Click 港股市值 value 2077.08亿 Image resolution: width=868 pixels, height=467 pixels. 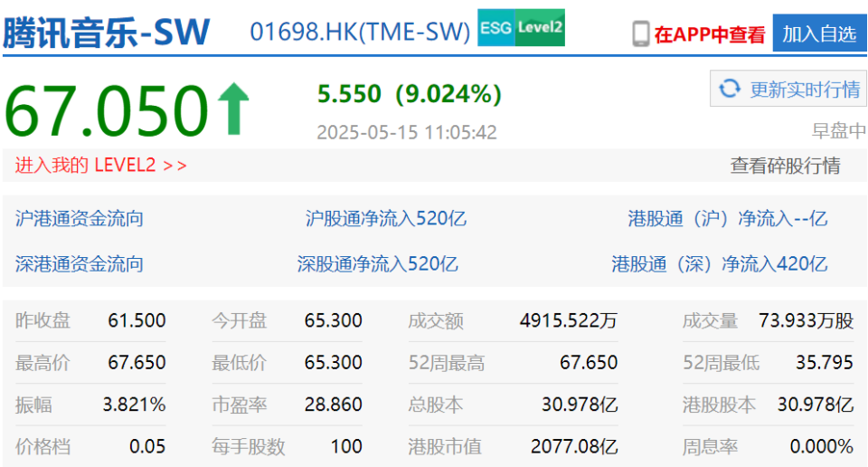click(x=574, y=446)
